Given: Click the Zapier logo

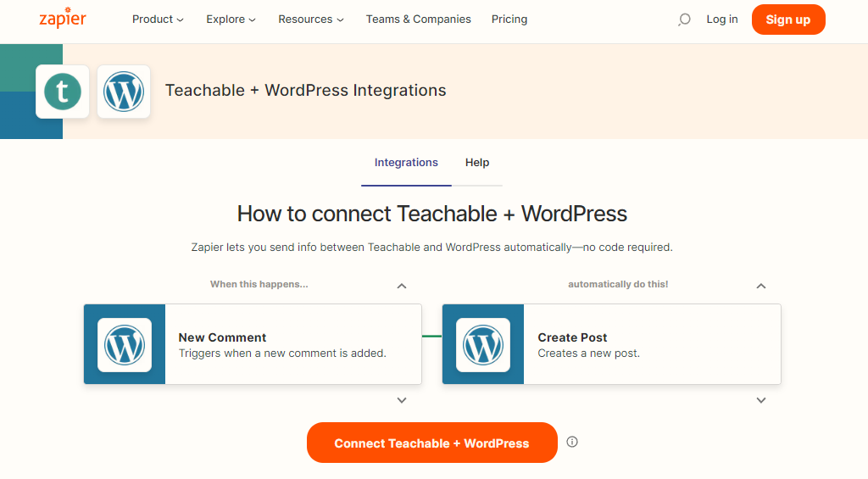Looking at the screenshot, I should [63, 18].
